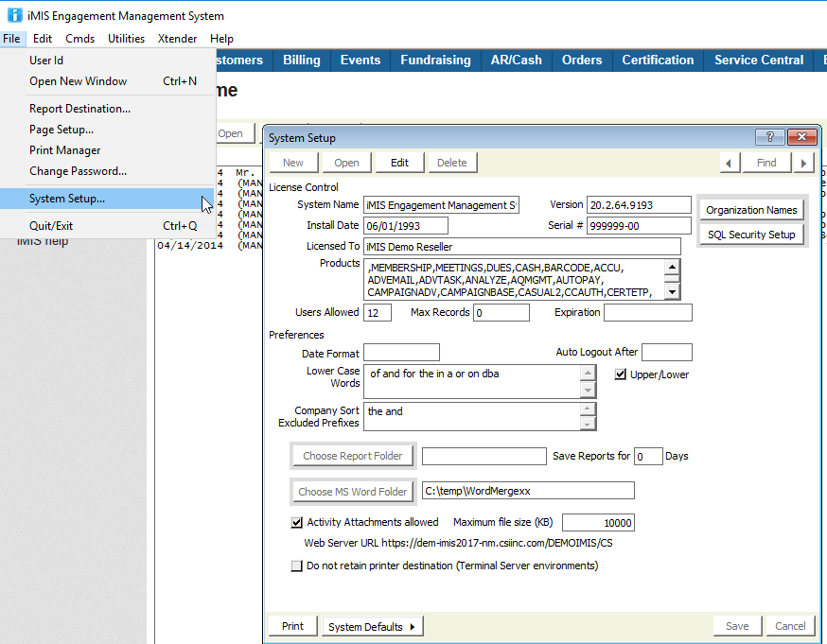This screenshot has height=644, width=827.
Task: Select Print Manager from the File menu
Action: coord(65,150)
